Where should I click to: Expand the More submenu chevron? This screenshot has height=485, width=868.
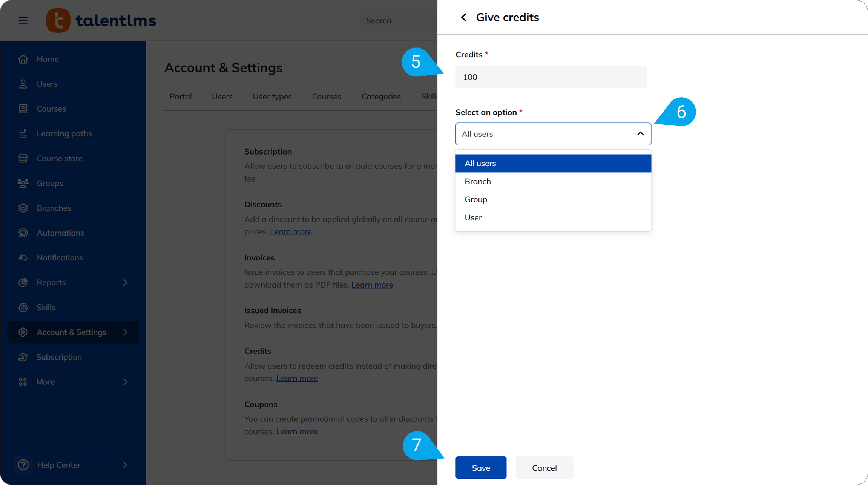pos(125,382)
